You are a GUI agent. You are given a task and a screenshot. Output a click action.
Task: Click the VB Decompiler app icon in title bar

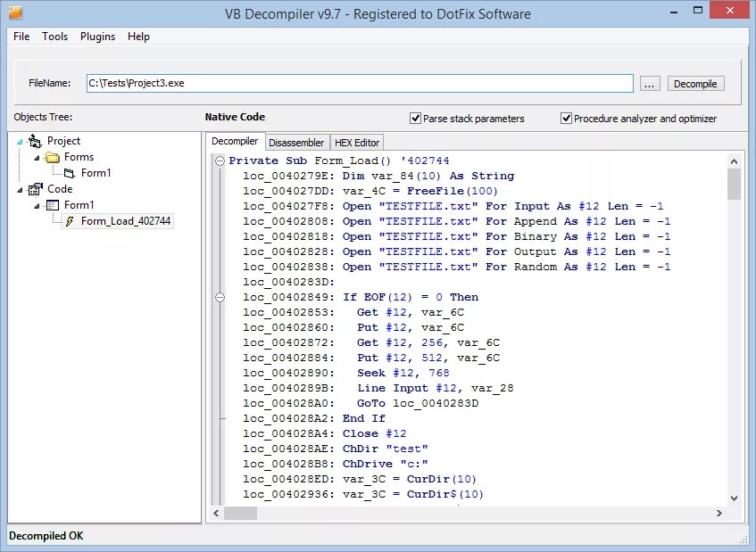click(x=15, y=12)
